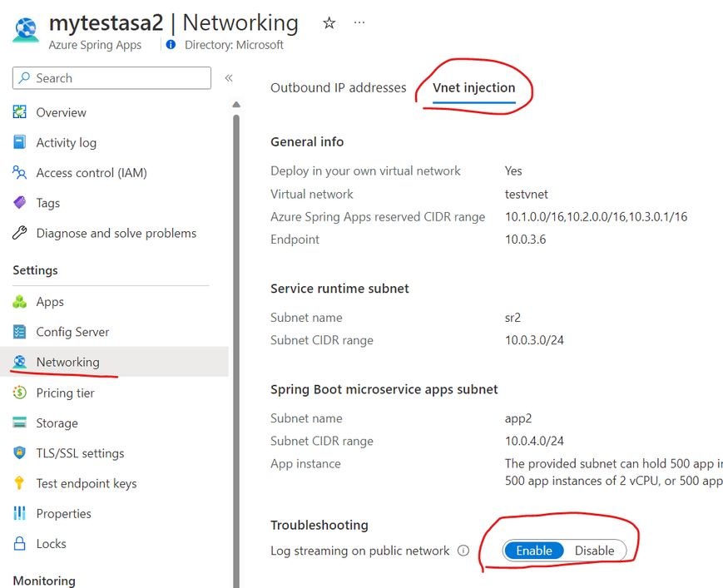723x588 pixels.
Task: Click the log streaming info circle icon
Action: pyautogui.click(x=463, y=551)
